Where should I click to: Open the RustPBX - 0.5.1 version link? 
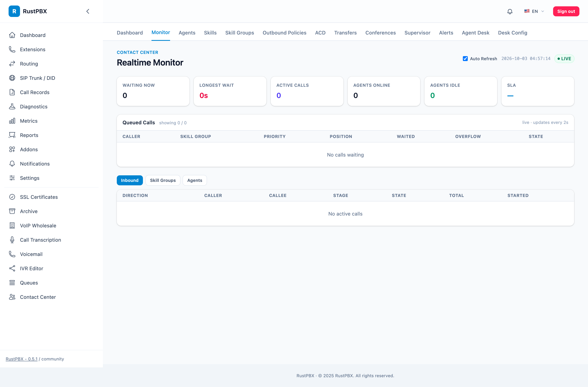21,359
